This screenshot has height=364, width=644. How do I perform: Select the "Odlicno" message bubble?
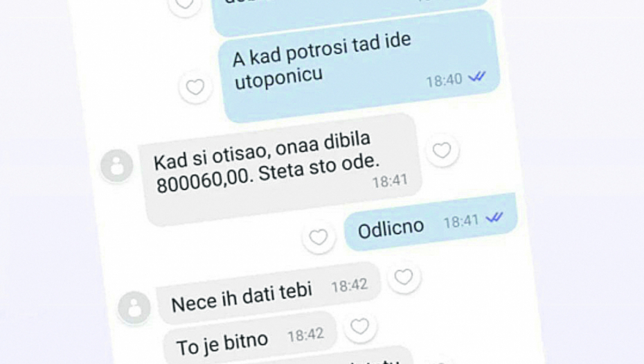click(x=431, y=222)
